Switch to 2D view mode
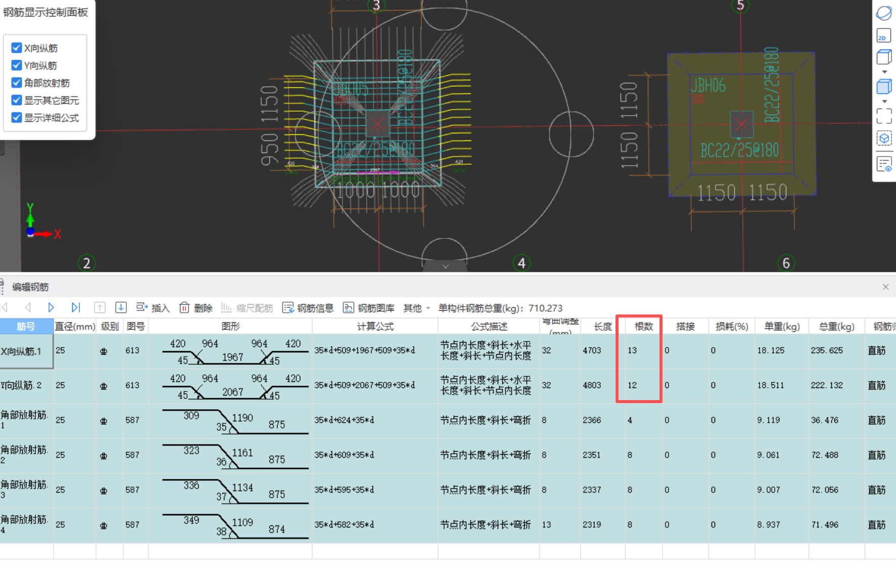 pos(884,35)
